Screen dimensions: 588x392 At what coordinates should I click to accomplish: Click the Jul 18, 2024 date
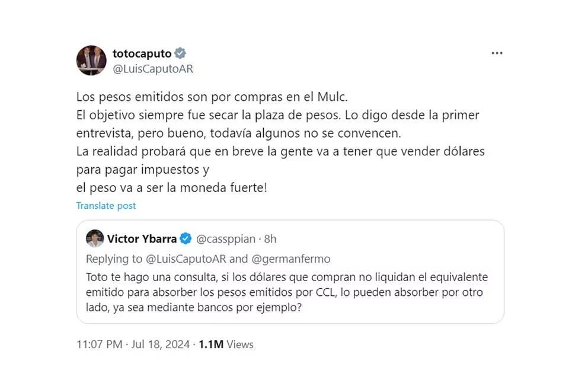pos(161,344)
